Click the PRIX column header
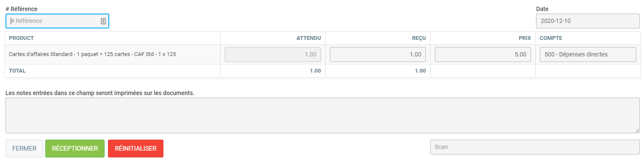 [x=525, y=38]
